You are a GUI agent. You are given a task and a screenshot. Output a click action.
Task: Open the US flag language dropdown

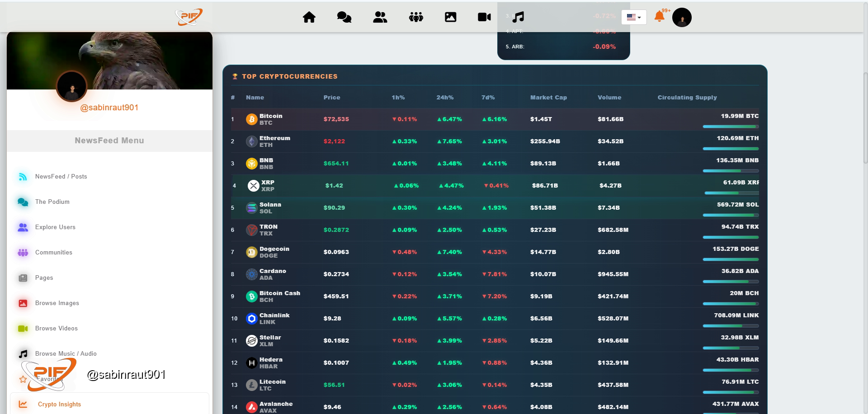click(x=634, y=17)
